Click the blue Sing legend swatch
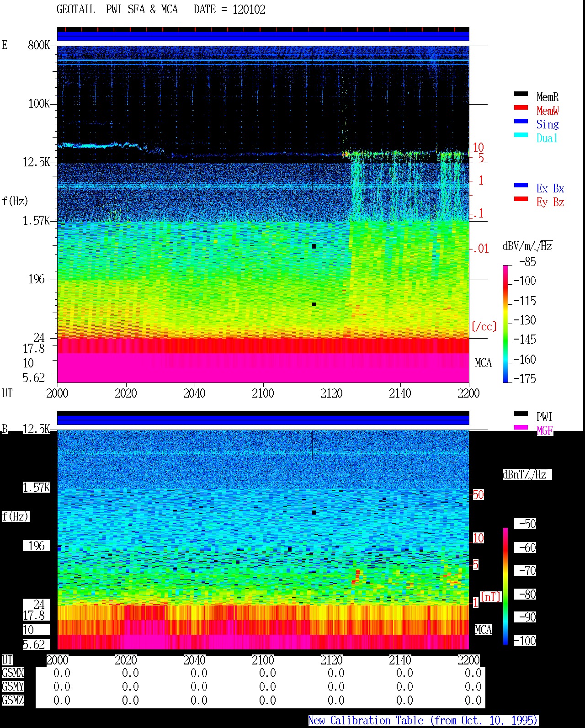This screenshot has width=585, height=728. [x=521, y=121]
